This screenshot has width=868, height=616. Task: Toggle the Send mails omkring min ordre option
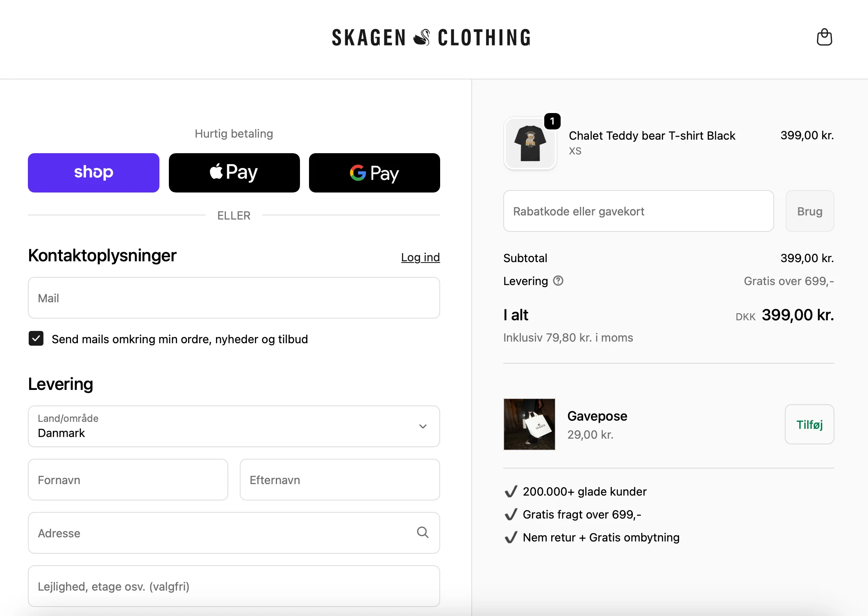click(36, 339)
